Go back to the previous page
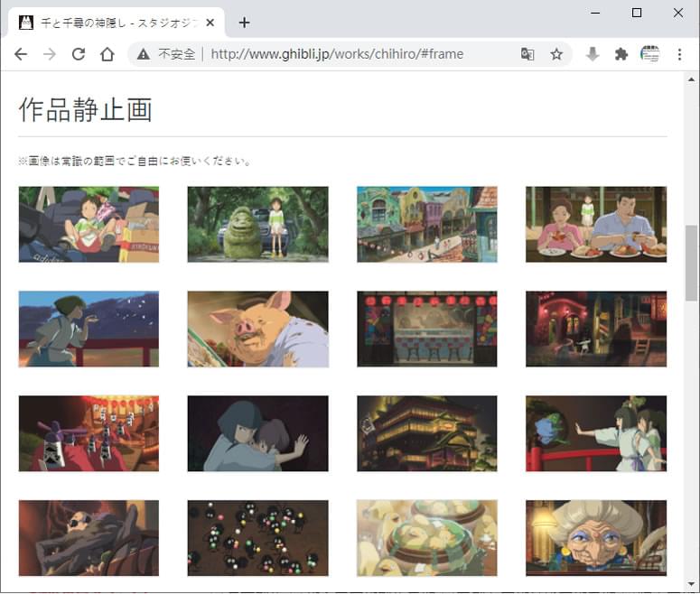700x594 pixels. point(21,54)
